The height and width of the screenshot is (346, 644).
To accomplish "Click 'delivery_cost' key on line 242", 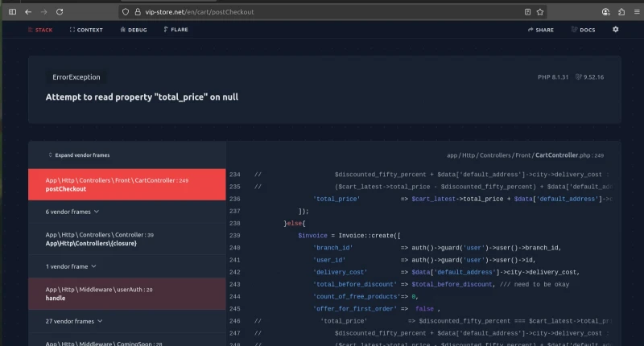I will tap(340, 272).
